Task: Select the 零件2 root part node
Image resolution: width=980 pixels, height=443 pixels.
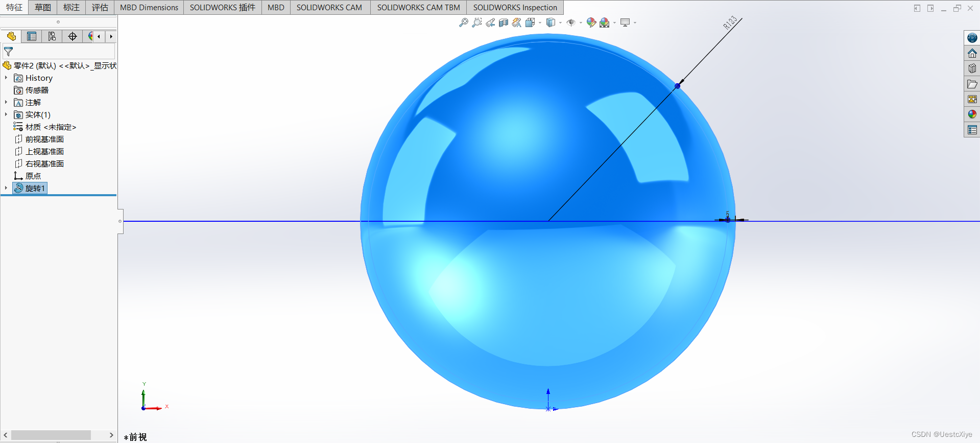Action: (60, 65)
